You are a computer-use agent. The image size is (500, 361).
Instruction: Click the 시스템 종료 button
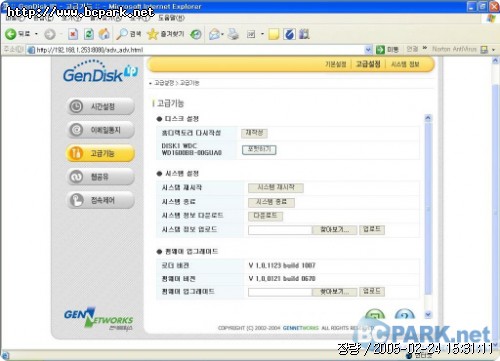[x=271, y=202]
